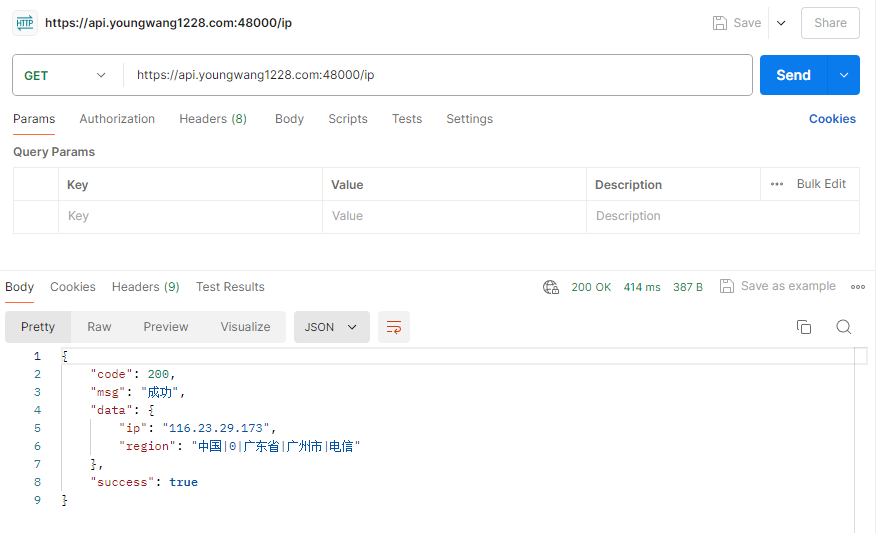This screenshot has width=879, height=533.
Task: Select the Visualize view
Action: point(246,327)
